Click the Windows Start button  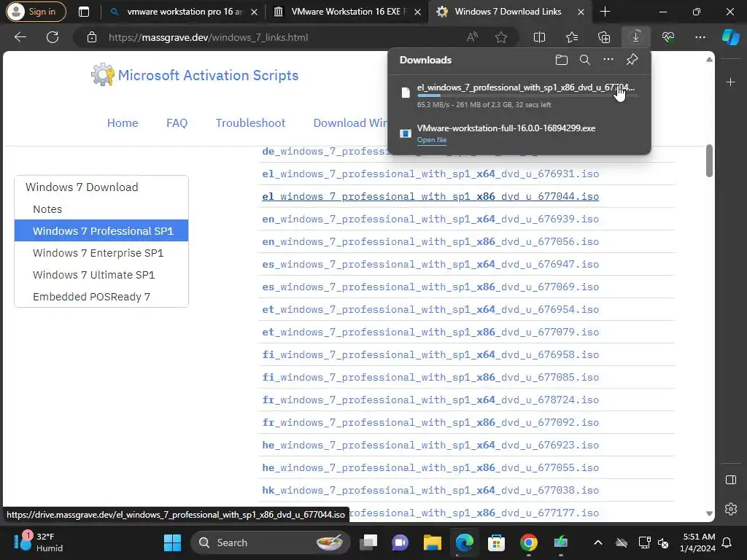[172, 542]
